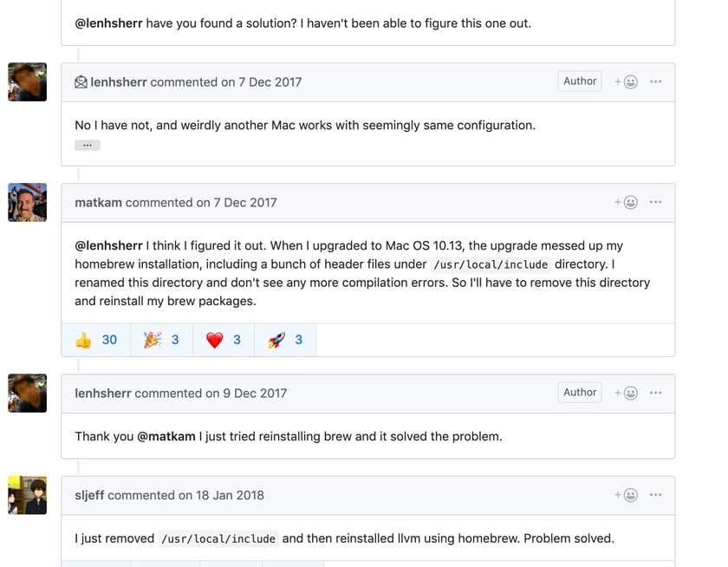Toggle heart reaction on matkam's comment

pyautogui.click(x=224, y=340)
